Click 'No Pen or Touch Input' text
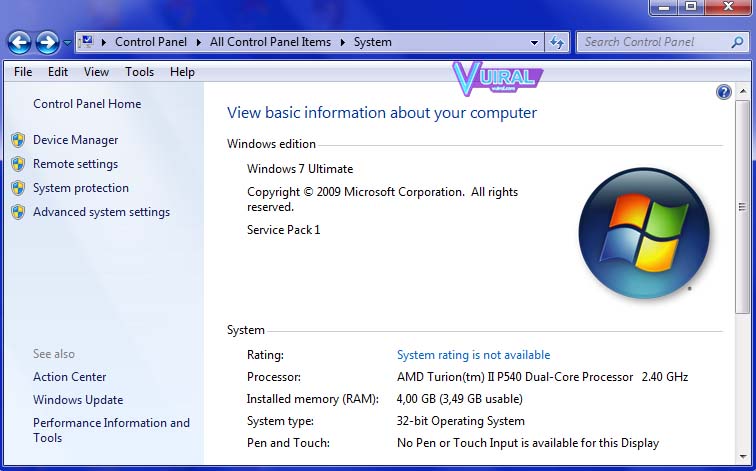Image resolution: width=756 pixels, height=471 pixels. click(455, 443)
